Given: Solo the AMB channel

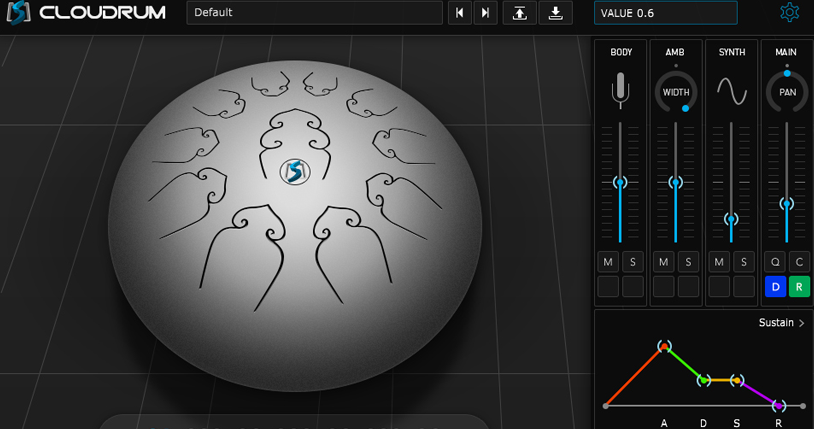Looking at the screenshot, I should pos(688,262).
